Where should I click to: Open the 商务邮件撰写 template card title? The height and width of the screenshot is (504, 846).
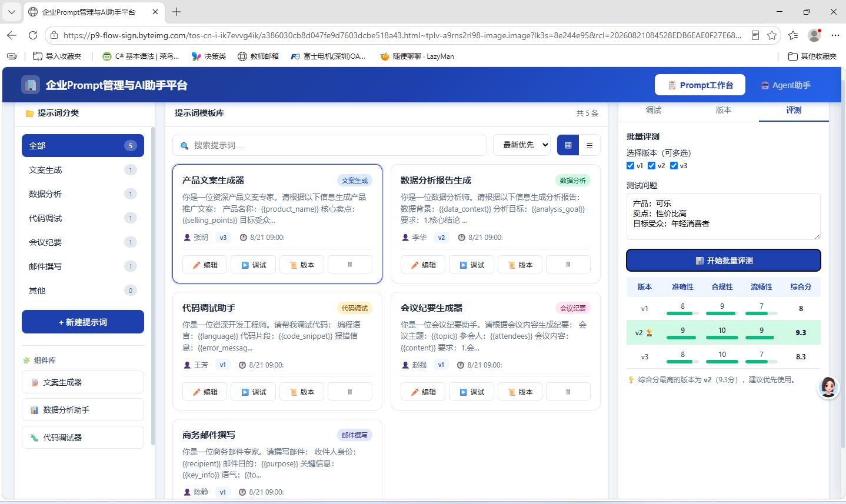click(209, 435)
